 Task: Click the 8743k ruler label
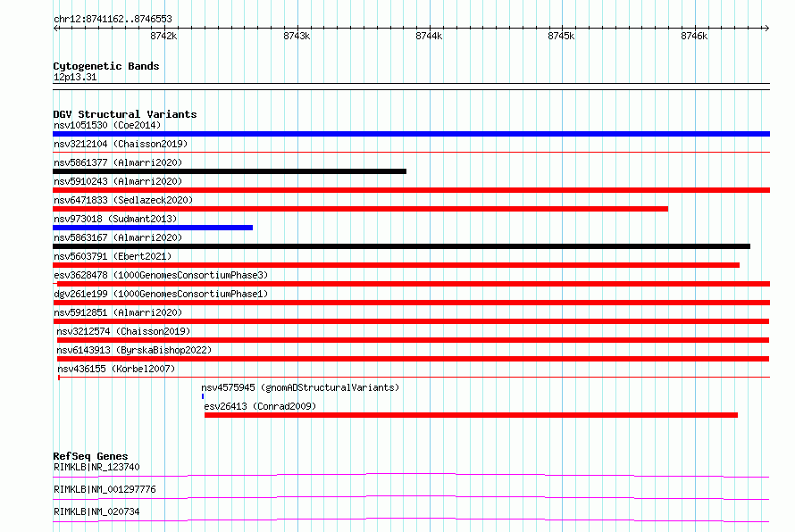coord(297,36)
